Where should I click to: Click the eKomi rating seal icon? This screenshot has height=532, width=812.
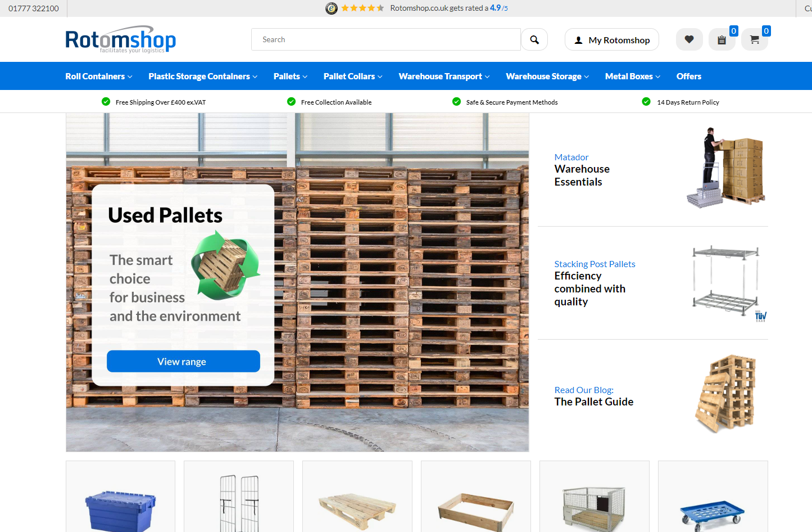(332, 8)
